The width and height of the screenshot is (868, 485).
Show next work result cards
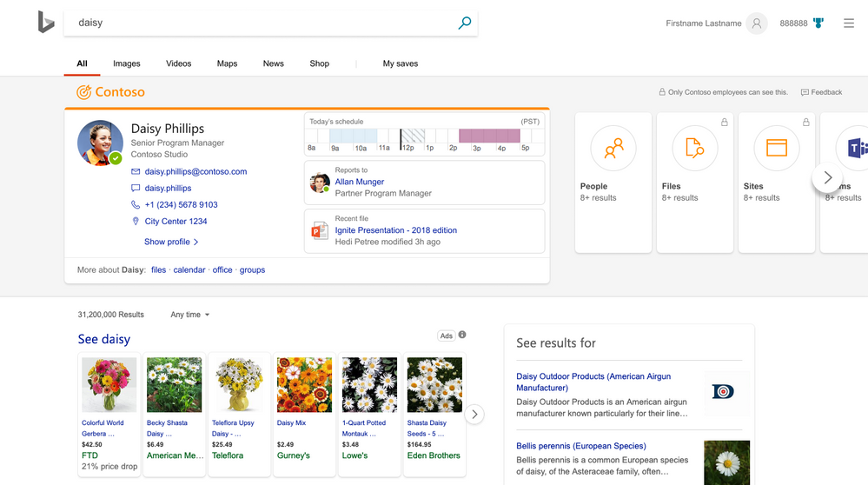pyautogui.click(x=827, y=177)
